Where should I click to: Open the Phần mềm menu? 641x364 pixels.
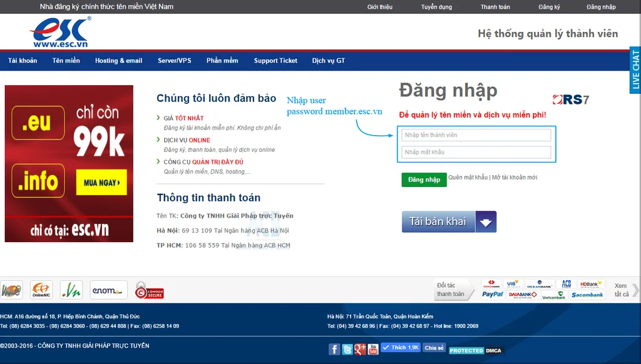pyautogui.click(x=222, y=61)
